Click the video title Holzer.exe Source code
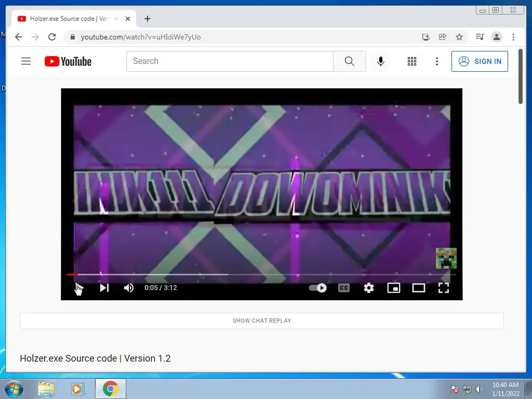Screen dimensions: 532x399 click(95, 358)
